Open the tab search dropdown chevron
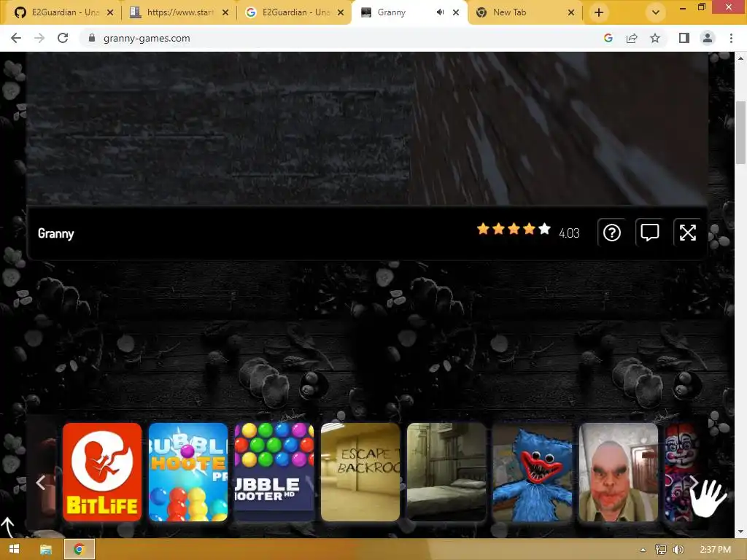 click(x=656, y=12)
